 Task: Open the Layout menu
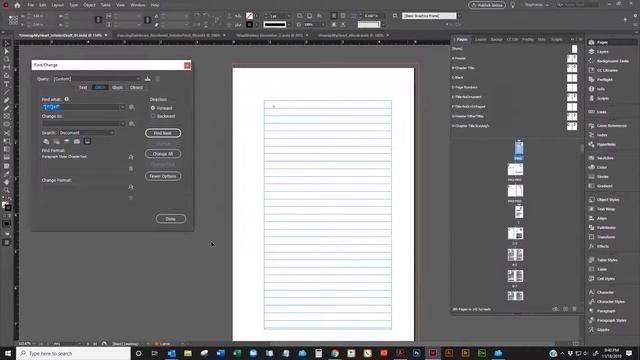[x=58, y=5]
